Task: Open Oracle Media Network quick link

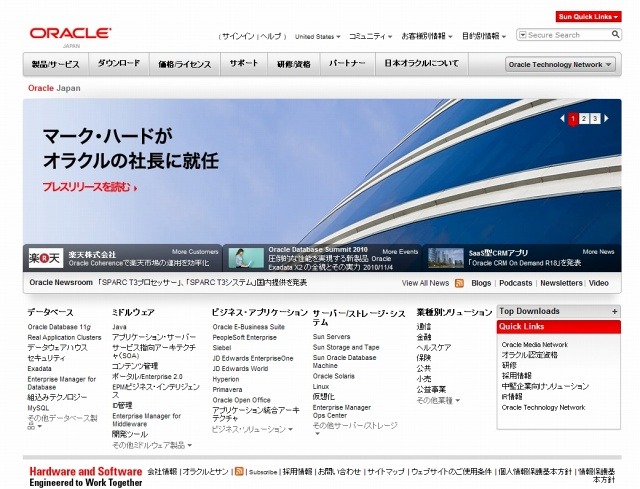Action: [535, 345]
